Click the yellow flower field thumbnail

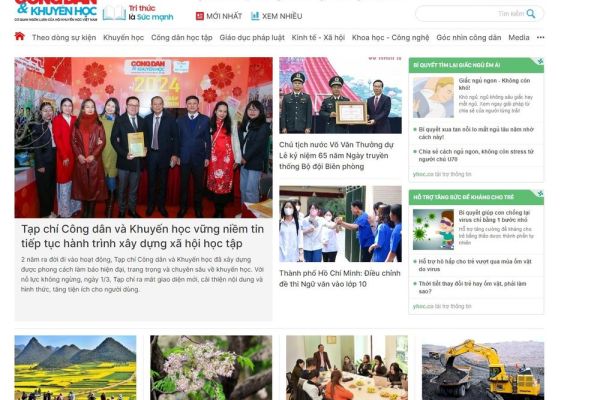75,367
